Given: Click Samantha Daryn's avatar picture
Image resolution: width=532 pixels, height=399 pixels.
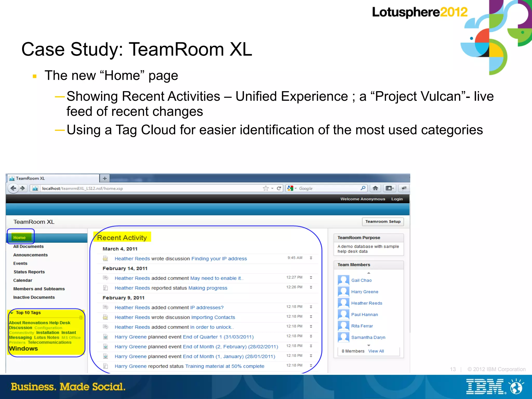Looking at the screenshot, I should pyautogui.click(x=343, y=337).
